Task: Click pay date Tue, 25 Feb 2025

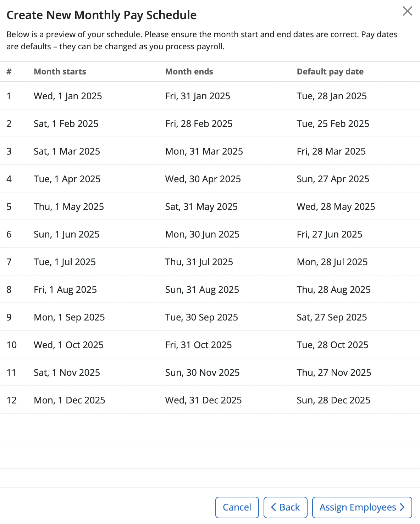Action: tap(333, 124)
